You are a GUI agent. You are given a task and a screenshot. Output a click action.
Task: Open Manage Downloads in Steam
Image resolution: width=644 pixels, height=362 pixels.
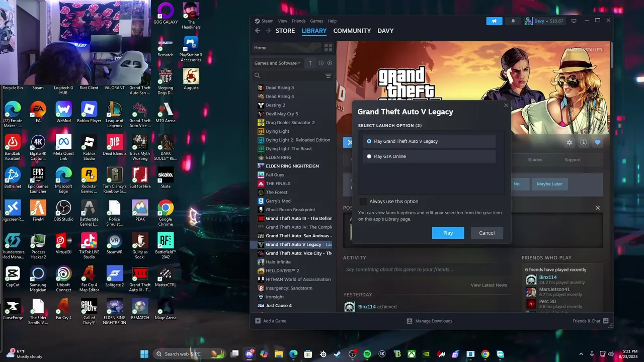tap(429, 321)
